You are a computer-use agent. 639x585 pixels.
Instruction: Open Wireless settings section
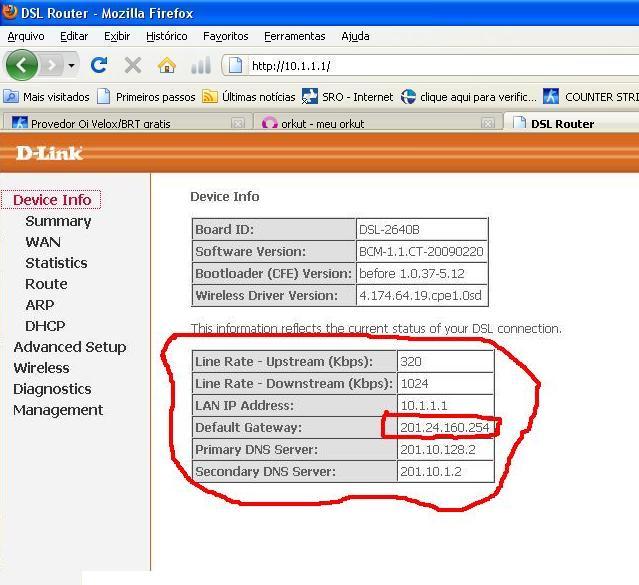coord(41,368)
